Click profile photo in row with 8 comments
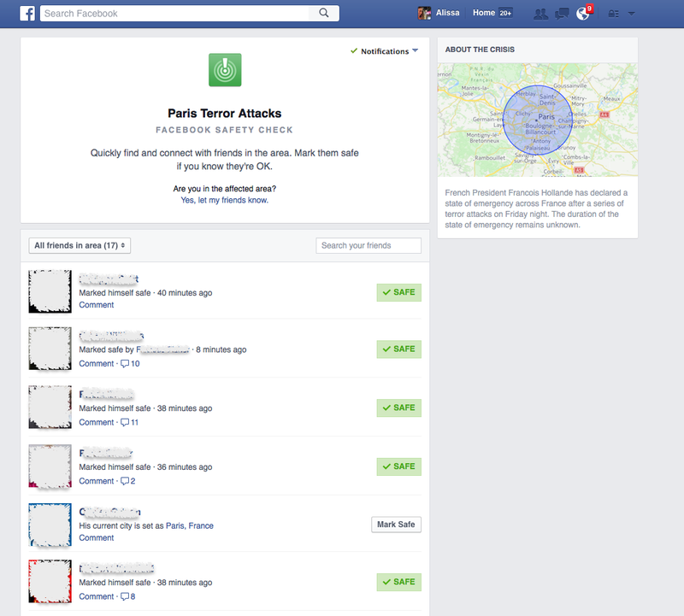The width and height of the screenshot is (684, 616). (50, 581)
